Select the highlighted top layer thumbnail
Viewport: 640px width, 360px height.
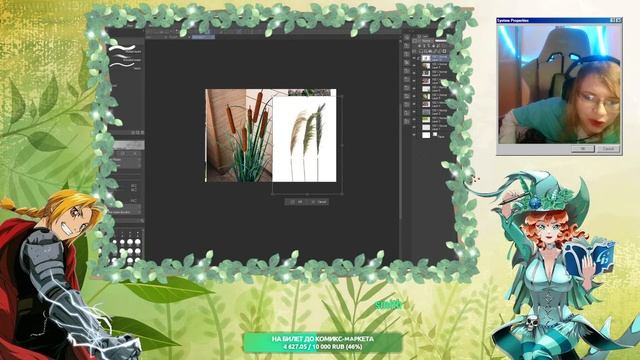426,58
